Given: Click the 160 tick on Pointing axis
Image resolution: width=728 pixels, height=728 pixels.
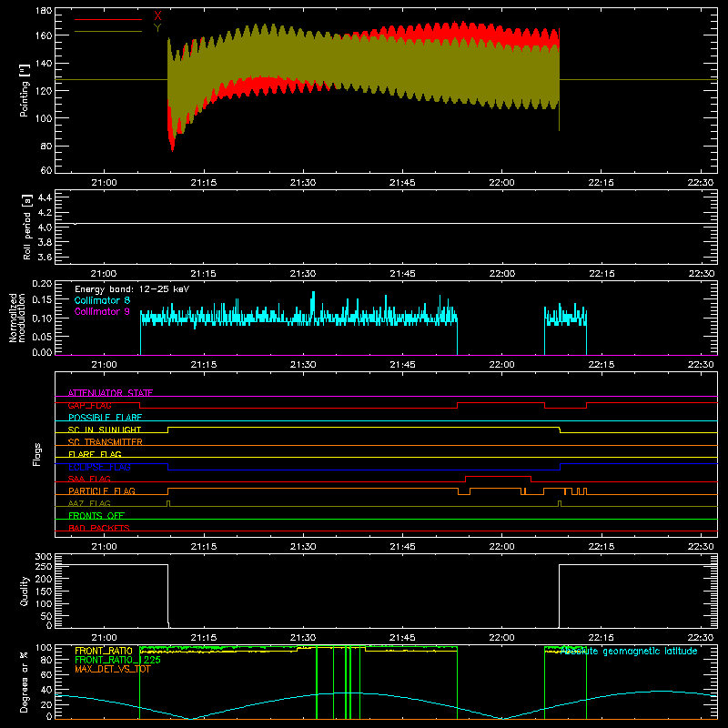Looking at the screenshot, I should click(44, 35).
